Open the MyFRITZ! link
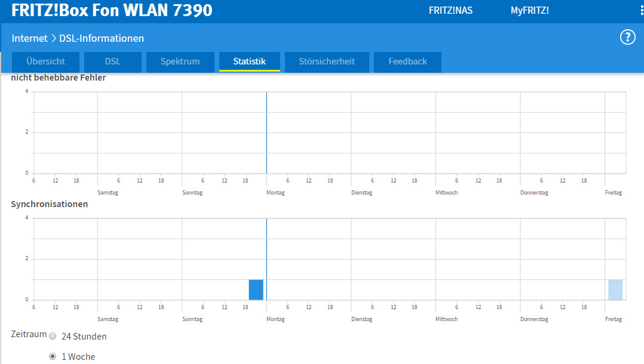The height and width of the screenshot is (364, 644). (529, 10)
